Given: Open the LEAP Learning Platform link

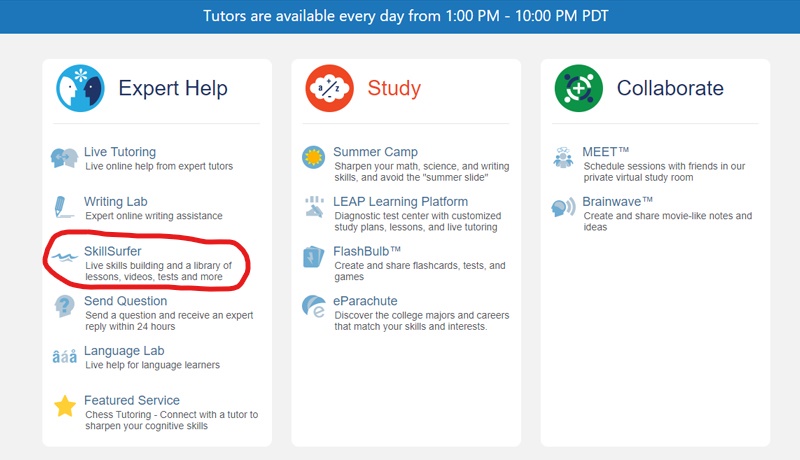Looking at the screenshot, I should pos(400,201).
